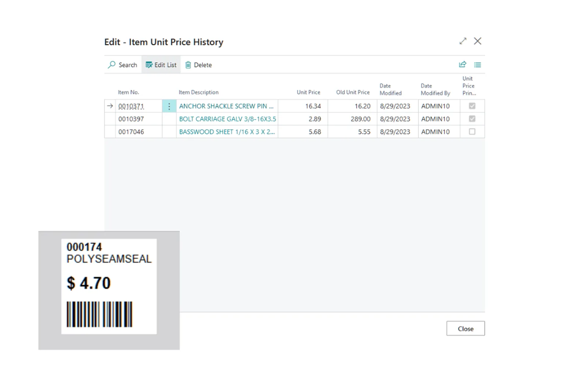Screen dimensions: 588x368
Task: Click the Delete trash icon
Action: [188, 65]
